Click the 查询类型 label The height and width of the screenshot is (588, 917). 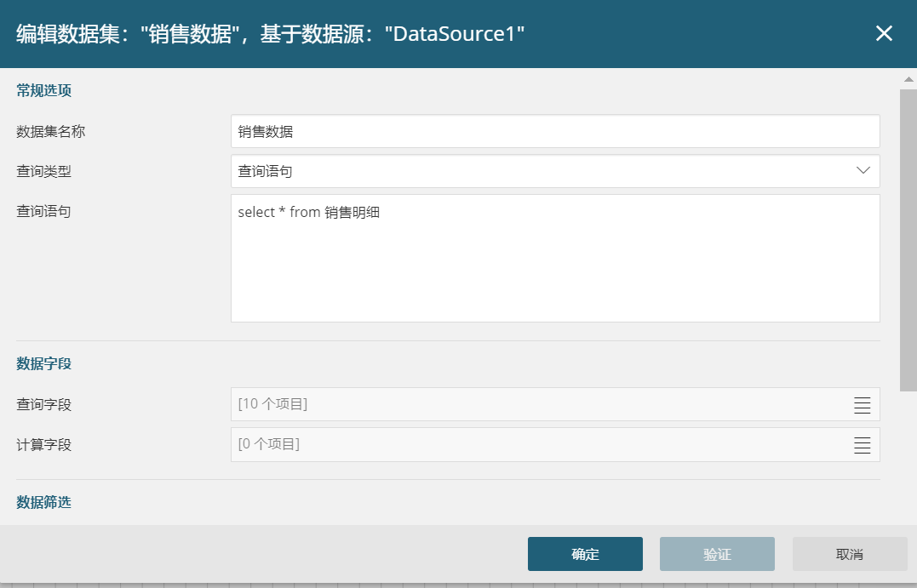pyautogui.click(x=43, y=171)
